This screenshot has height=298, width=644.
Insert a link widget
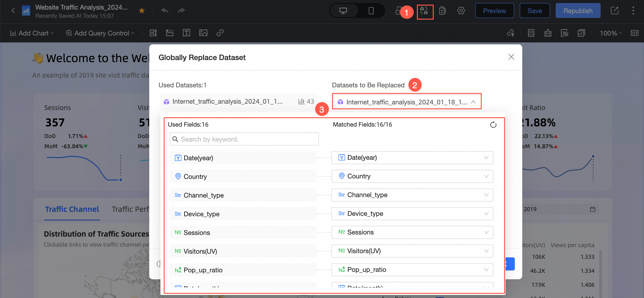pos(220,33)
